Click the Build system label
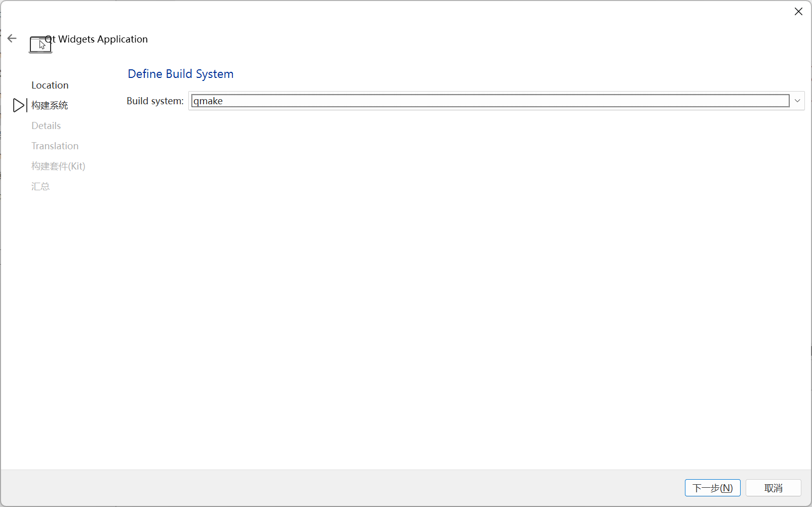The image size is (812, 507). coord(155,101)
